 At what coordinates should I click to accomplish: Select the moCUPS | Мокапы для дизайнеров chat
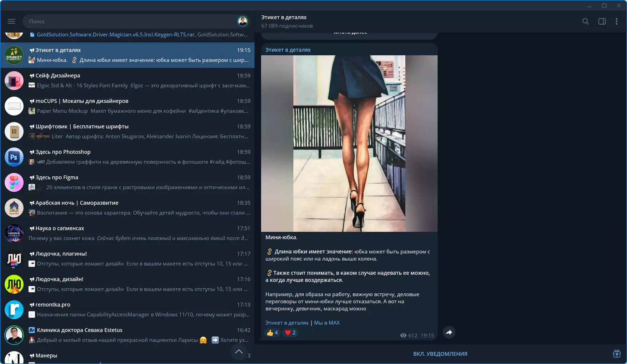[x=127, y=106]
